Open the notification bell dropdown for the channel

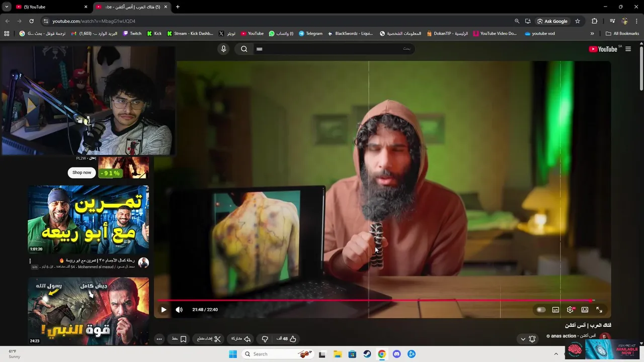coord(528,339)
